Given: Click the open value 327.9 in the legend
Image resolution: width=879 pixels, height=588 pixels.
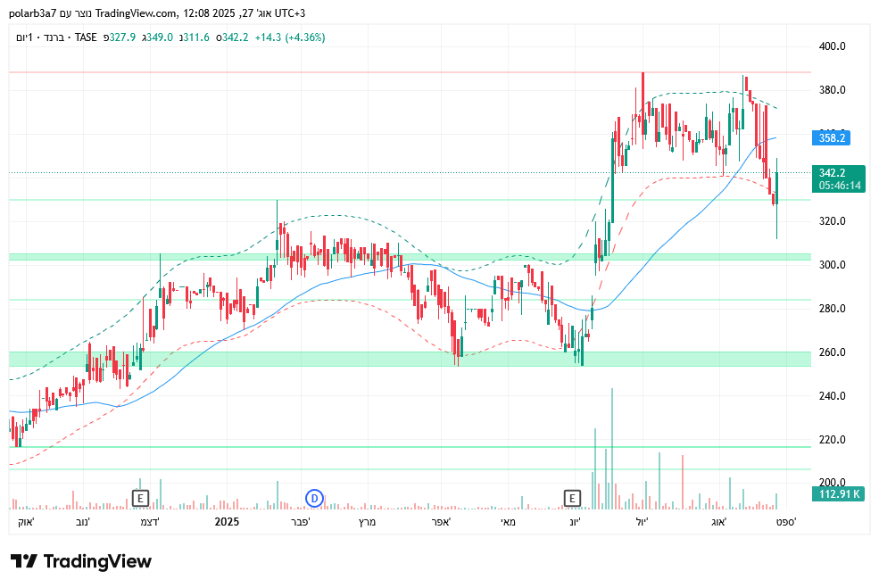Looking at the screenshot, I should click(122, 37).
